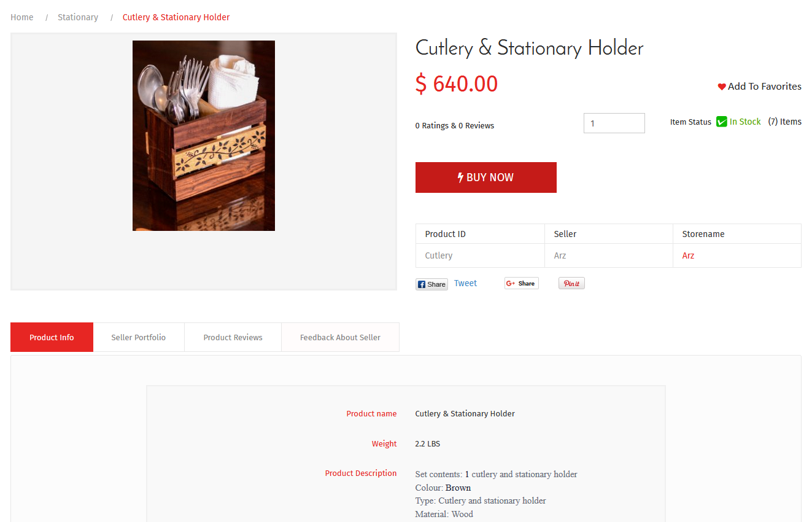Click the Cutlery & Stationary Holder breadcrumb

(176, 17)
